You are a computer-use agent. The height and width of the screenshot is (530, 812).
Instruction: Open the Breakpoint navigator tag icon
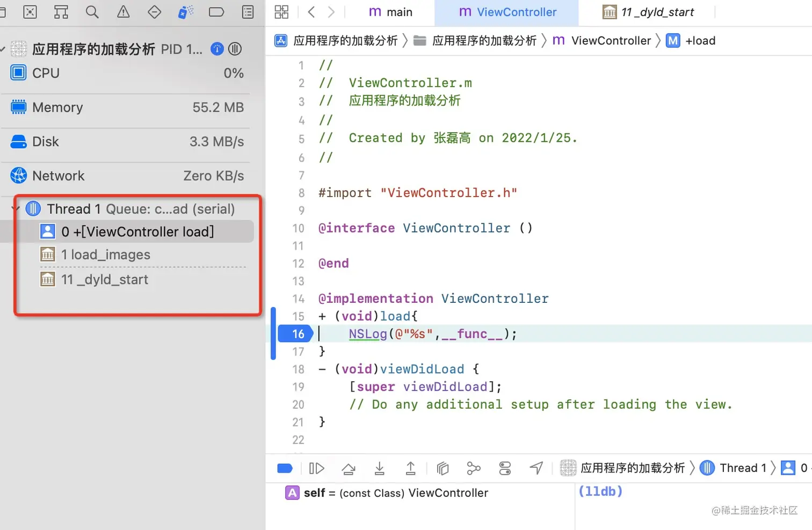[x=216, y=12]
